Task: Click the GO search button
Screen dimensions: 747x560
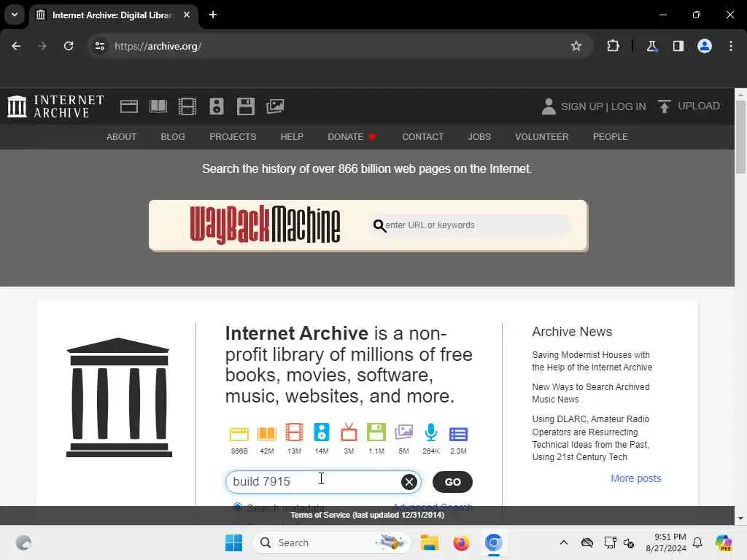Action: coord(452,482)
